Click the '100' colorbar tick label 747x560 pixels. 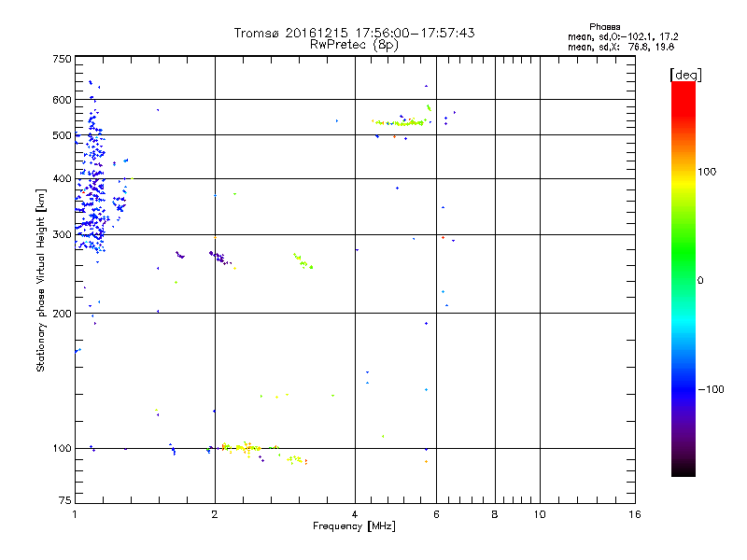707,172
